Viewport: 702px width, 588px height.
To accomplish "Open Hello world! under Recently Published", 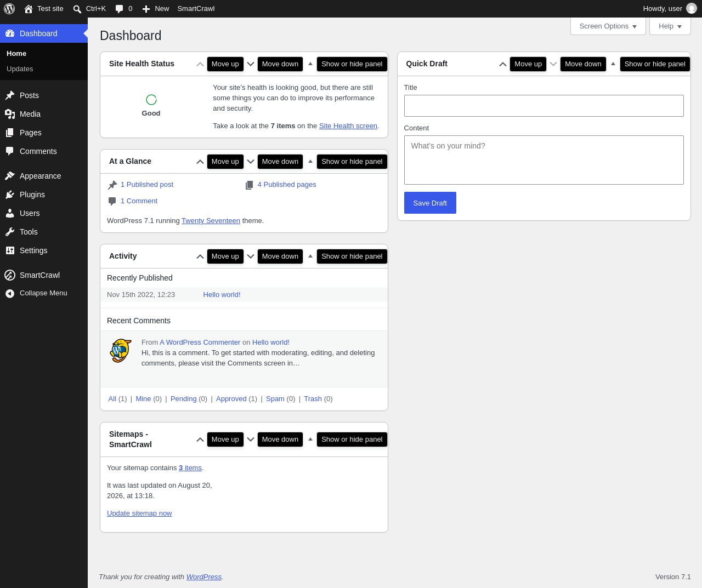I will [x=222, y=295].
